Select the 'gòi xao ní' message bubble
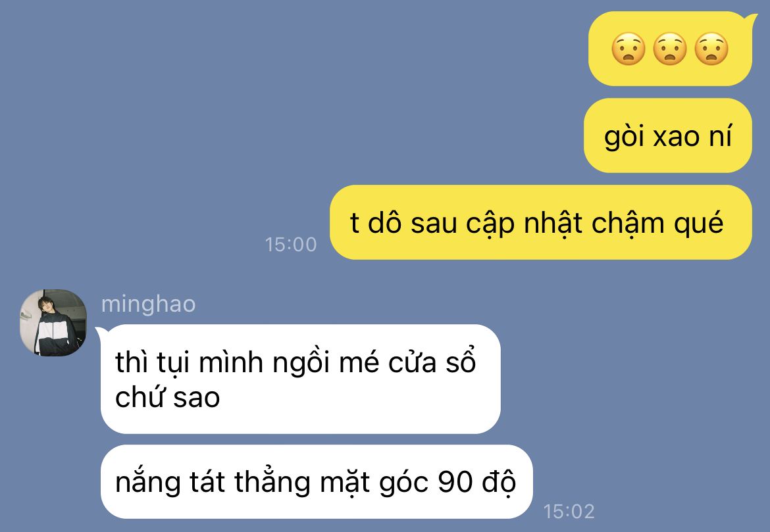The image size is (770, 532). (668, 135)
